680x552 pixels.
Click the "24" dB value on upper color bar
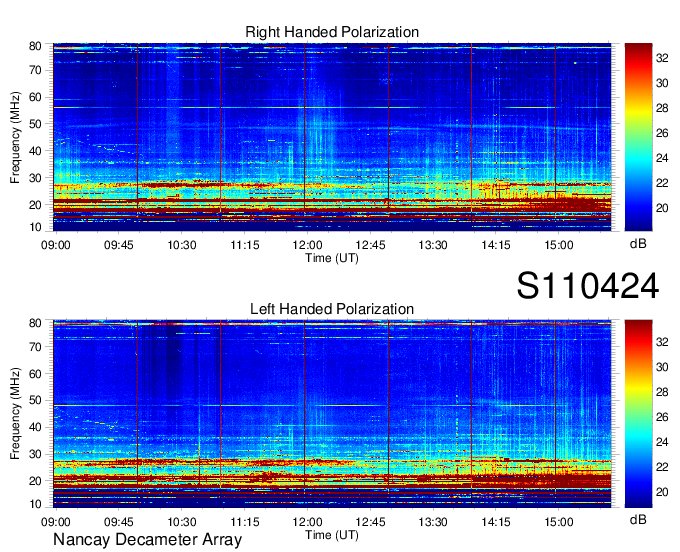pyautogui.click(x=662, y=158)
